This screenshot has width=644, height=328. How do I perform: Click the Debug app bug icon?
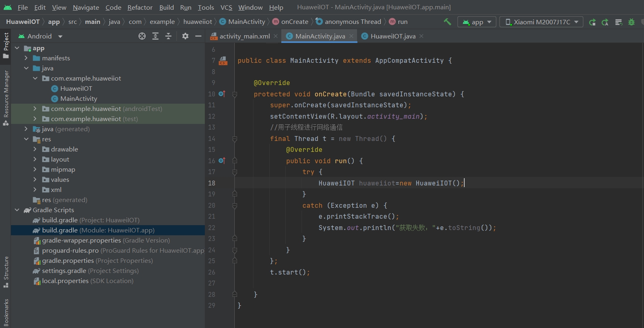click(631, 22)
